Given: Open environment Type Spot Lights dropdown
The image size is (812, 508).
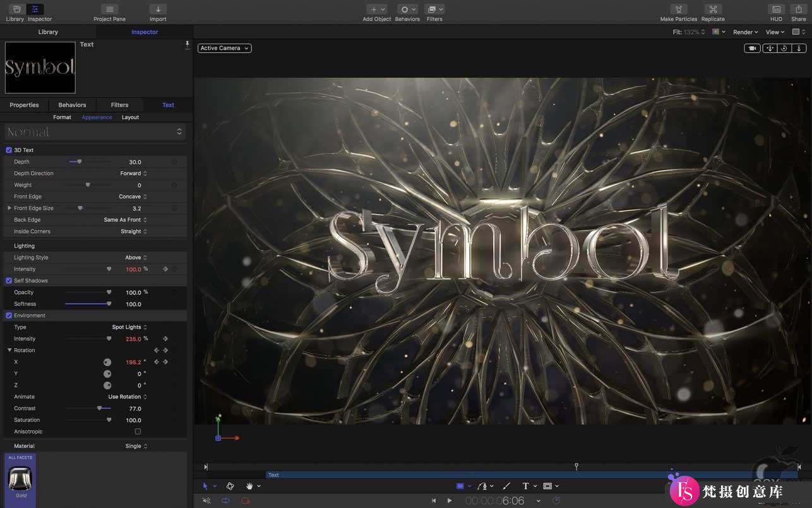Looking at the screenshot, I should [129, 327].
